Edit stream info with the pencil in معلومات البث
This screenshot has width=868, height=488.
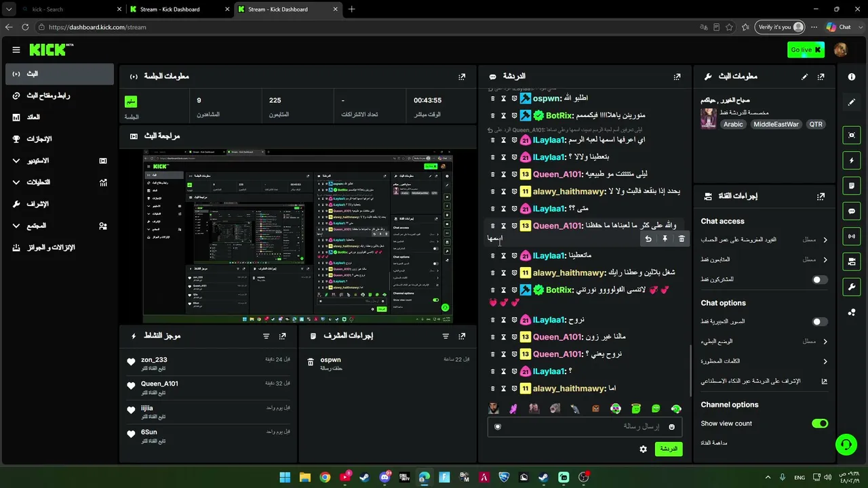click(x=805, y=77)
